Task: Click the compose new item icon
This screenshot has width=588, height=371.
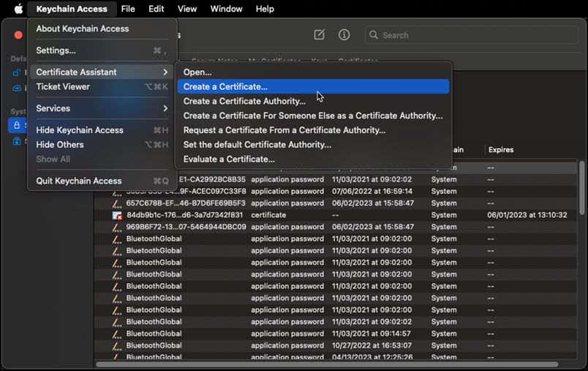Action: [320, 35]
